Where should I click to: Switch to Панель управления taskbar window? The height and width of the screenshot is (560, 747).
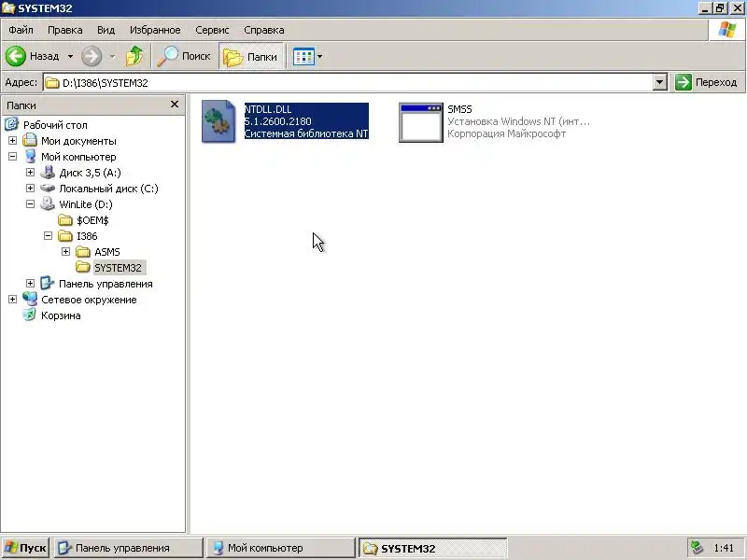[129, 548]
